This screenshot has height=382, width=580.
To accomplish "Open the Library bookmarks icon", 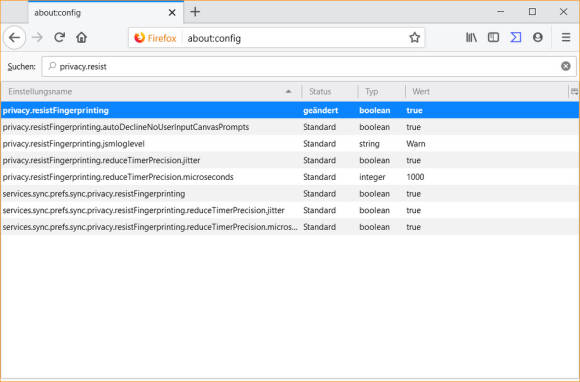I will pos(471,37).
